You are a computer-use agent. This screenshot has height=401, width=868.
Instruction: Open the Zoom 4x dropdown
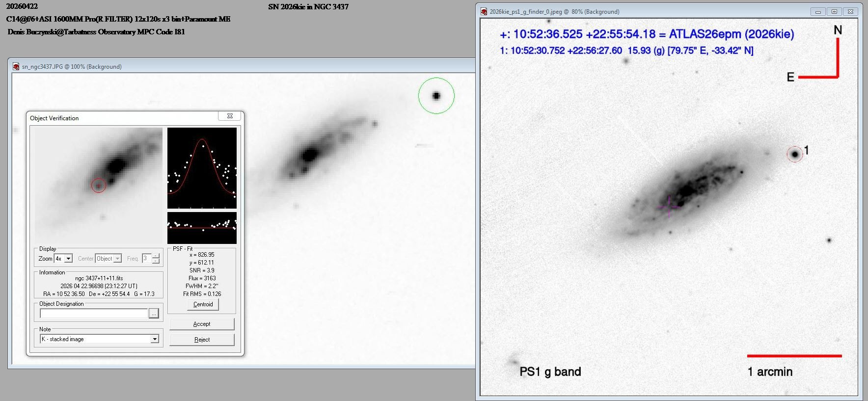tap(69, 259)
